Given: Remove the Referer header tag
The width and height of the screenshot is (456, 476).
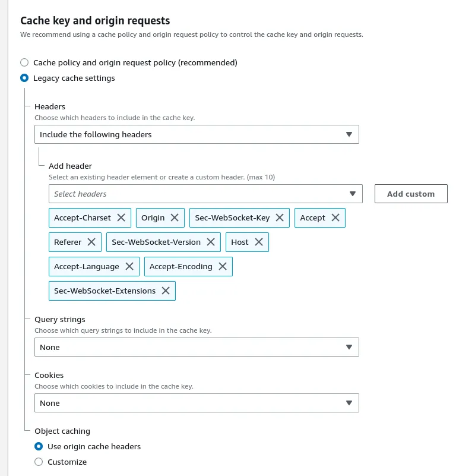Looking at the screenshot, I should (91, 242).
